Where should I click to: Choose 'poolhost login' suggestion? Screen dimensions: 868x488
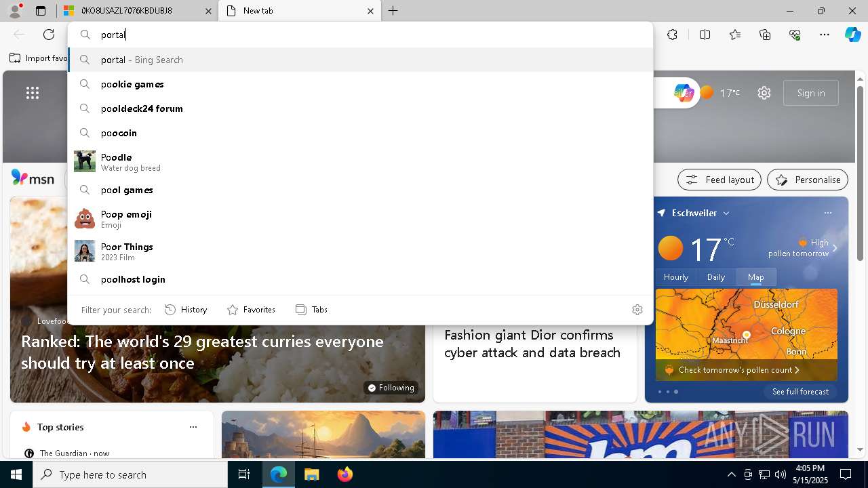click(360, 279)
